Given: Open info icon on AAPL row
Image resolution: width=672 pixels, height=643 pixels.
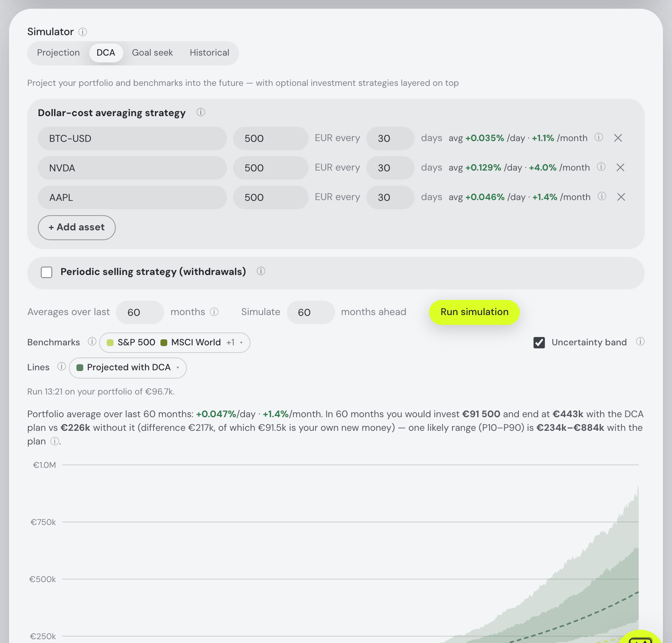Looking at the screenshot, I should coord(602,196).
